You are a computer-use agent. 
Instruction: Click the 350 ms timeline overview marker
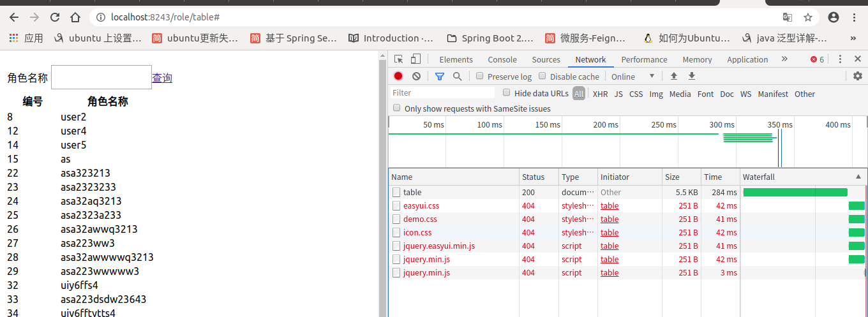pyautogui.click(x=780, y=124)
